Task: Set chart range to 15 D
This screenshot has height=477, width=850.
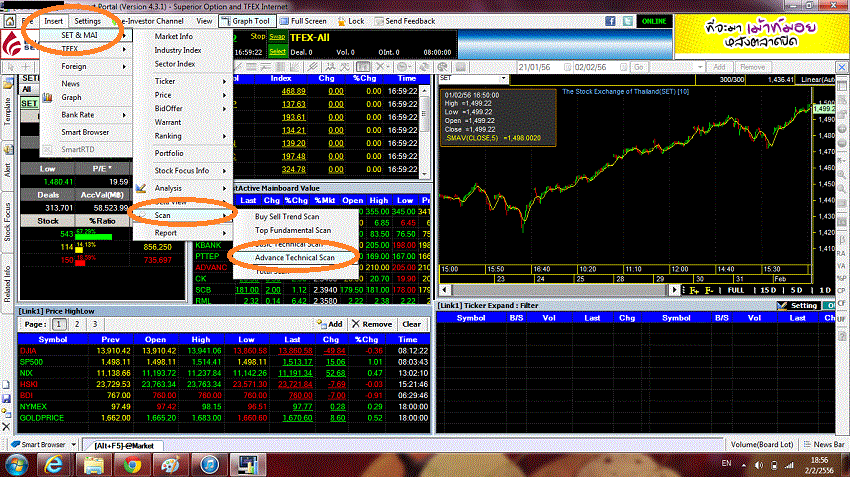Action: (768, 291)
